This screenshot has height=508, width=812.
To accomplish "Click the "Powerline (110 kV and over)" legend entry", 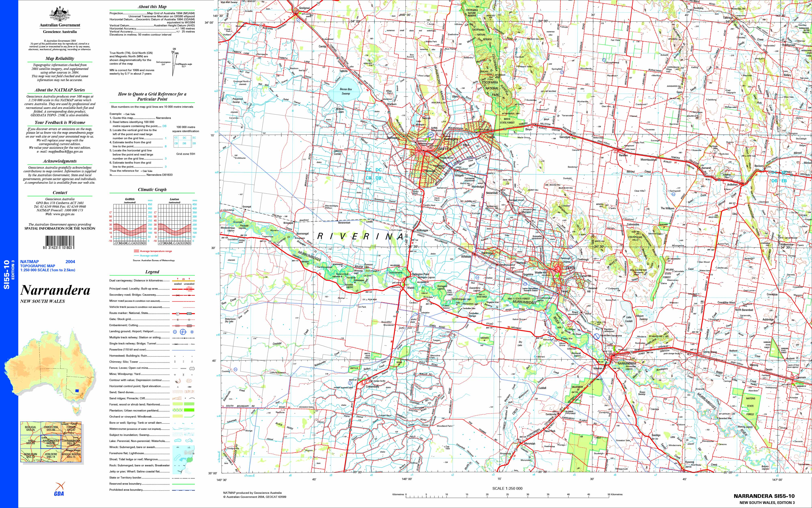I will click(x=152, y=350).
